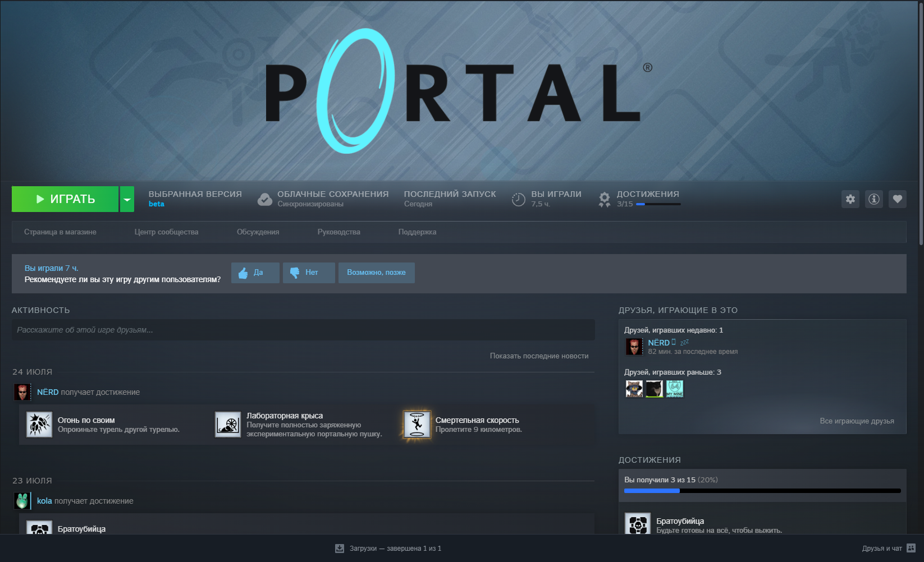Screen dimensions: 924x562
Task: Click Показать последние новости link
Action: pyautogui.click(x=539, y=356)
